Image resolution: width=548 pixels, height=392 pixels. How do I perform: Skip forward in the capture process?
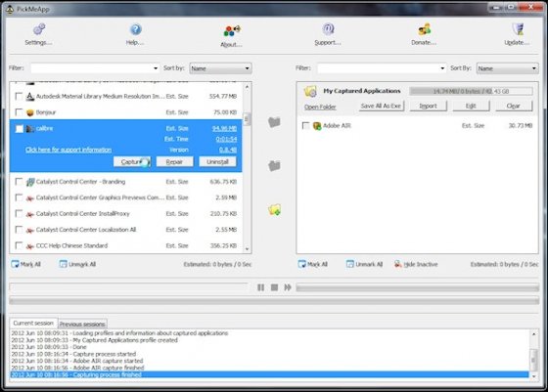tap(288, 287)
